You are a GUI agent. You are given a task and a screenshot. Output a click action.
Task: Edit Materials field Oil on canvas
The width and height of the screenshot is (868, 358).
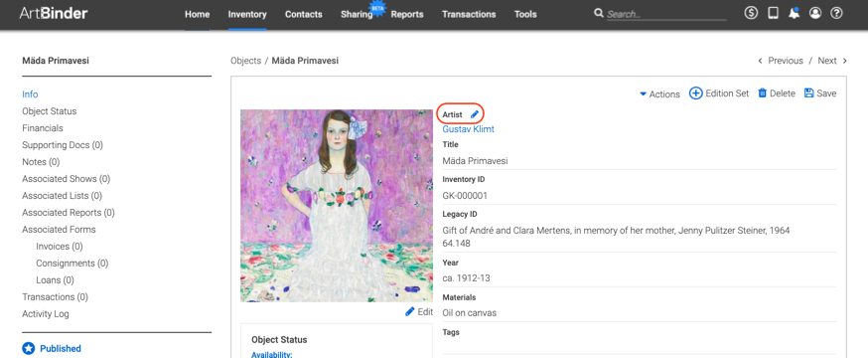(x=640, y=313)
